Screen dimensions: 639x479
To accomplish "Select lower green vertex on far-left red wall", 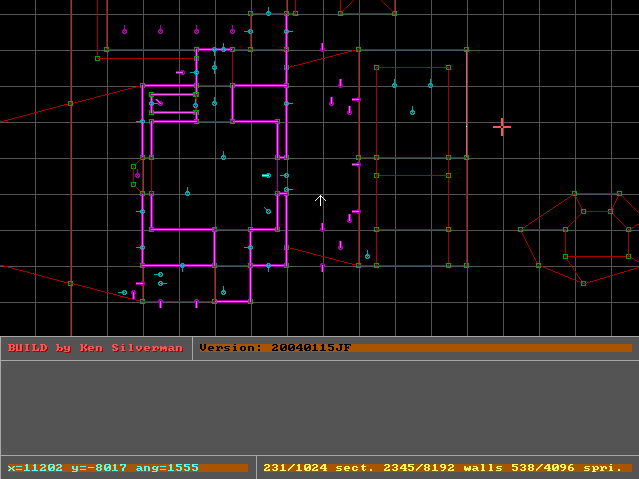I will (70, 283).
